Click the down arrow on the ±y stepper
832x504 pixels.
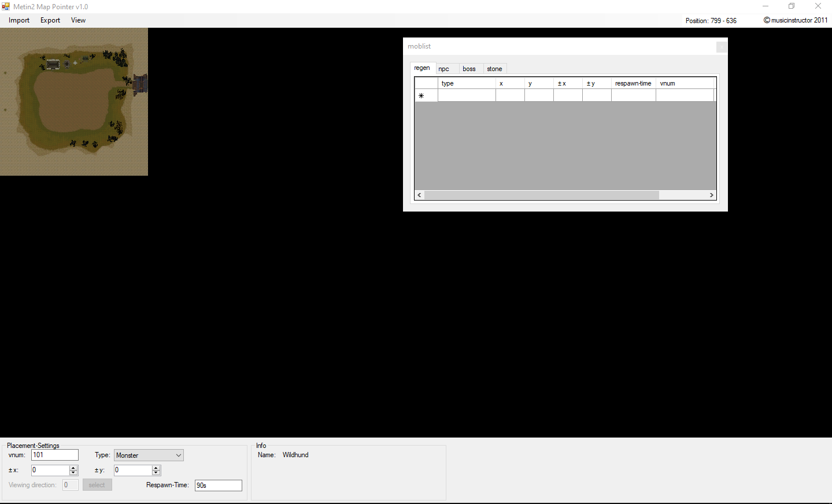point(156,473)
